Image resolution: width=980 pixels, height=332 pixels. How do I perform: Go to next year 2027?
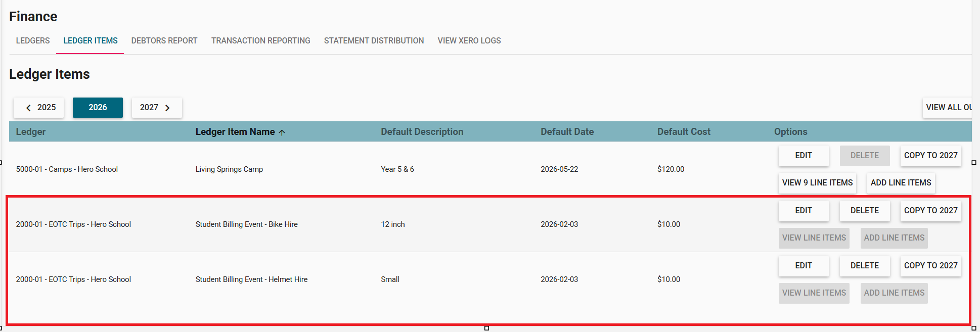156,108
